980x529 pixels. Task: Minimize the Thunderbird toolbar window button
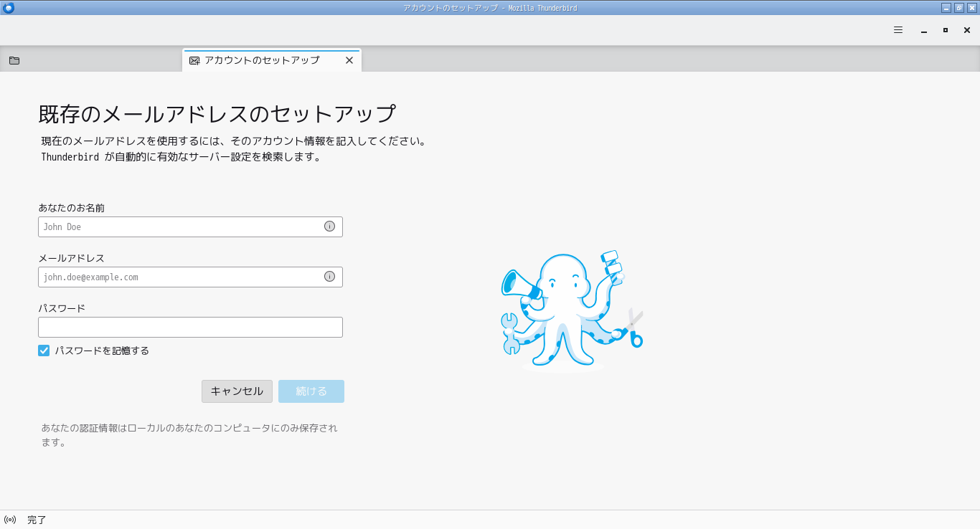924,30
